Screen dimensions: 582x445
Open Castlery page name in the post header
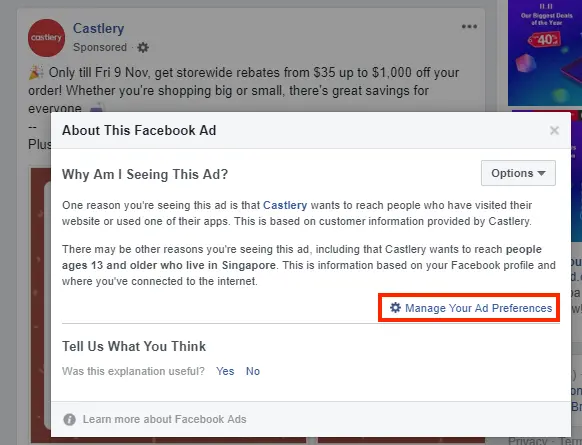98,28
